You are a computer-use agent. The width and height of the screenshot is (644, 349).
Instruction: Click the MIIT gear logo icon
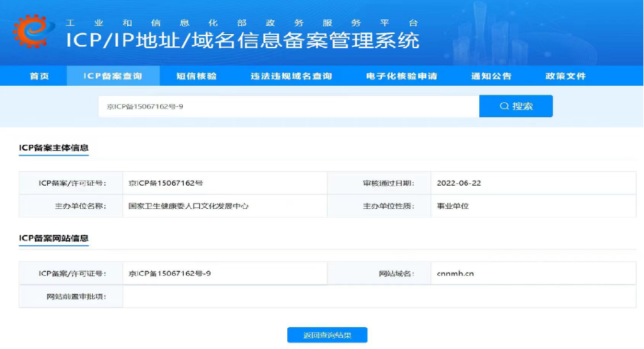pos(33,31)
